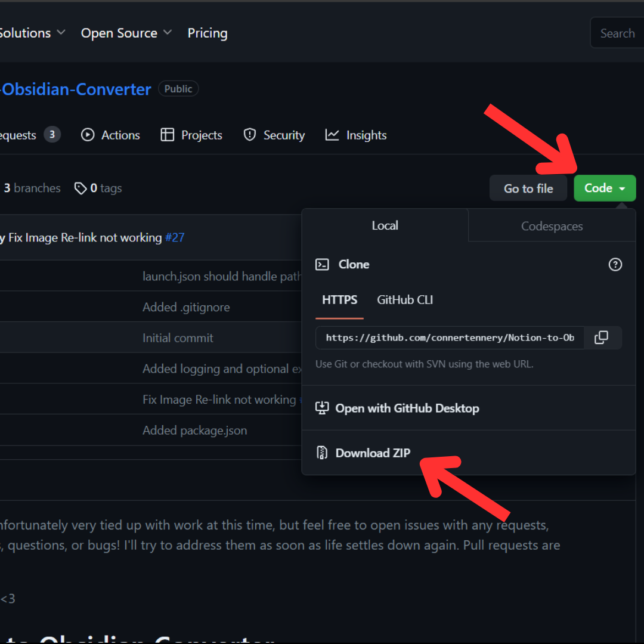Click 'Use Git or checkout with SVN' text

(425, 364)
